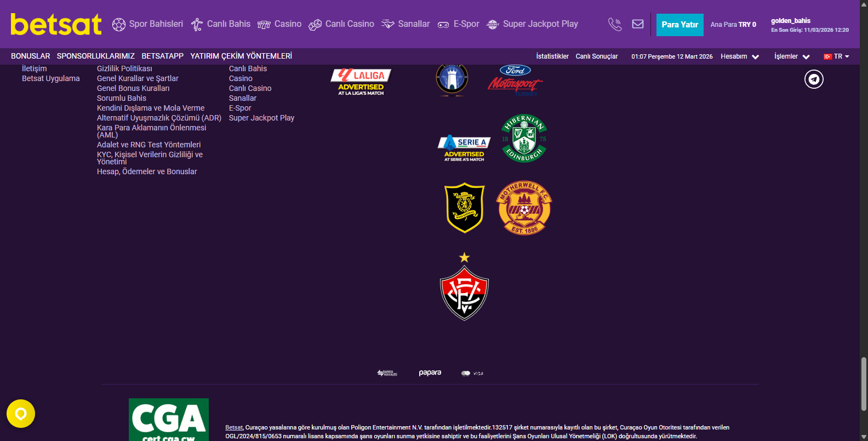
Task: Open the Gizlilik Politikası link
Action: [124, 68]
